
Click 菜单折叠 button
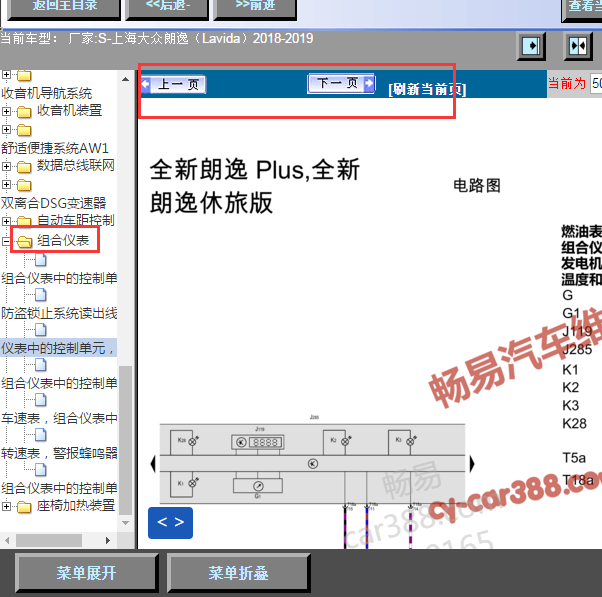(238, 573)
